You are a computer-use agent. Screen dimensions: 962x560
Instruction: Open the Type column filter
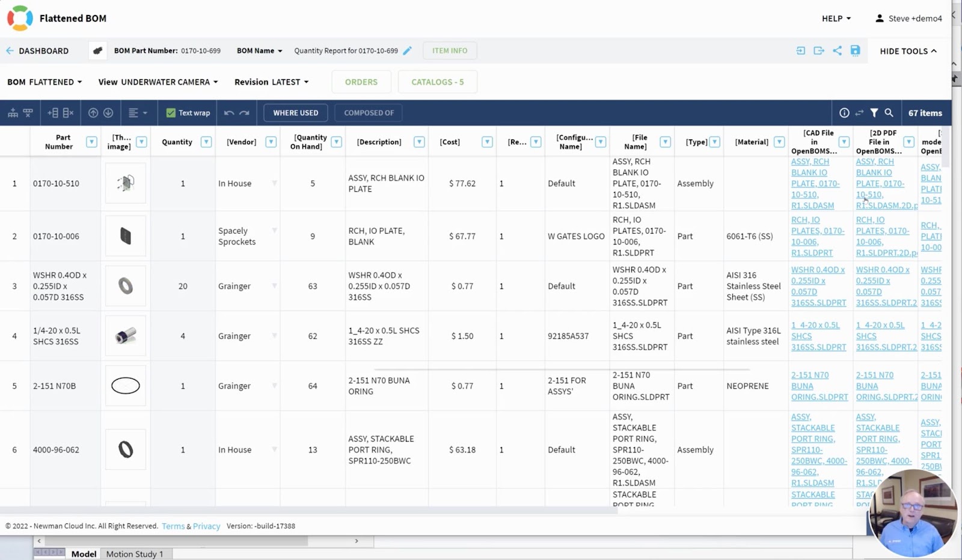[x=715, y=142]
